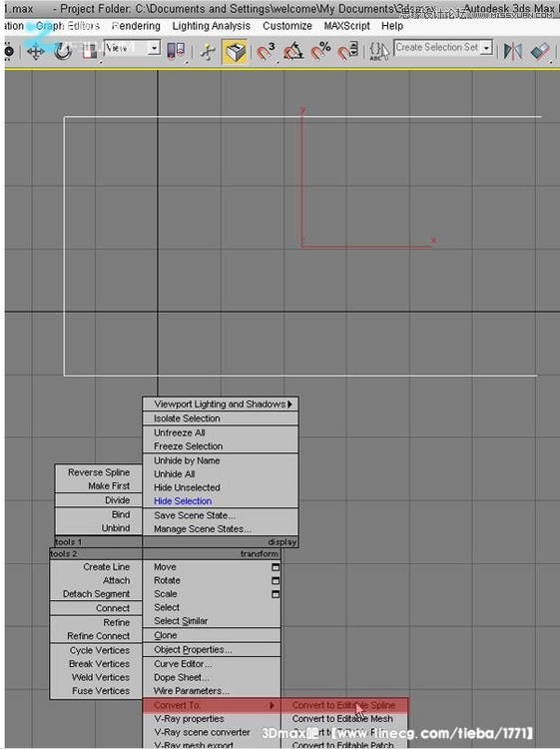
Task: Choose Refine Connect
Action: tap(96, 636)
